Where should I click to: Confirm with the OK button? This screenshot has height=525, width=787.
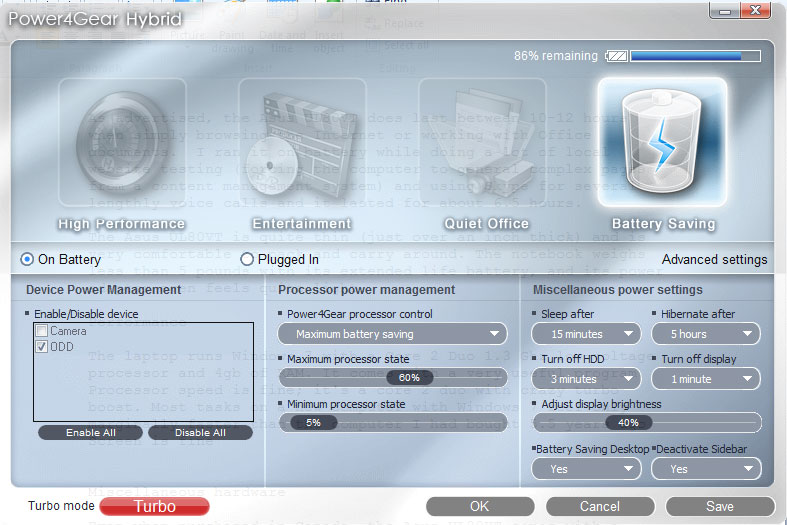click(x=480, y=506)
